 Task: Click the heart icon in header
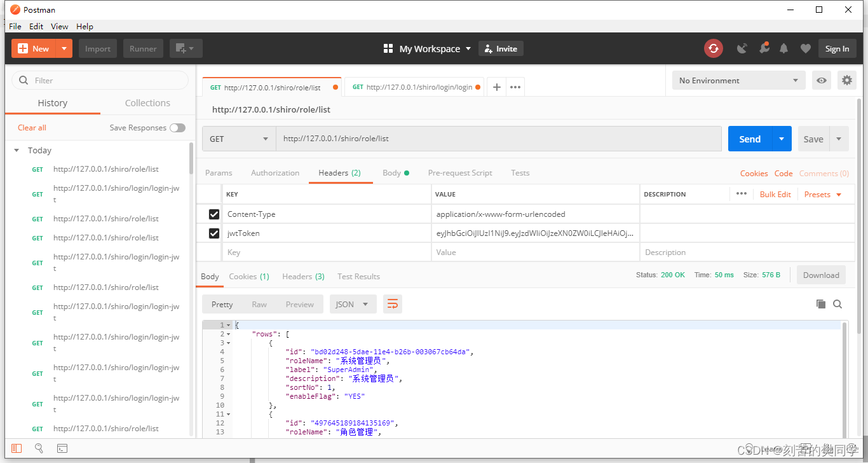805,49
